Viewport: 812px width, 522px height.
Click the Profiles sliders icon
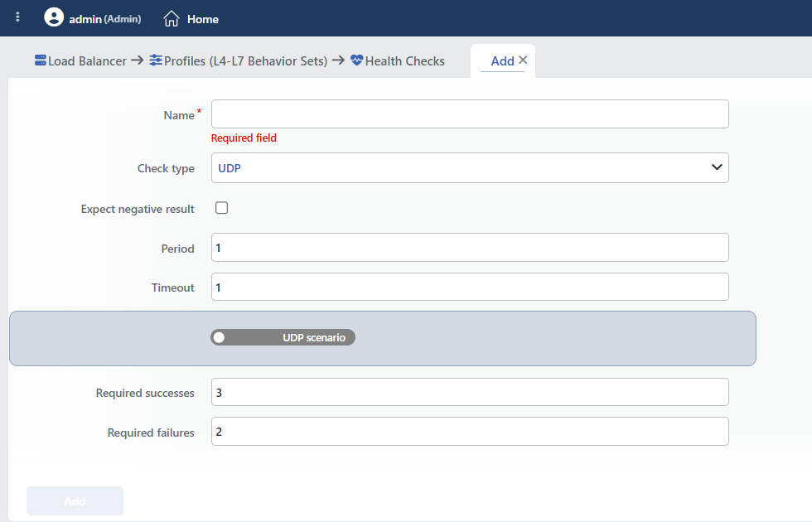(x=156, y=60)
